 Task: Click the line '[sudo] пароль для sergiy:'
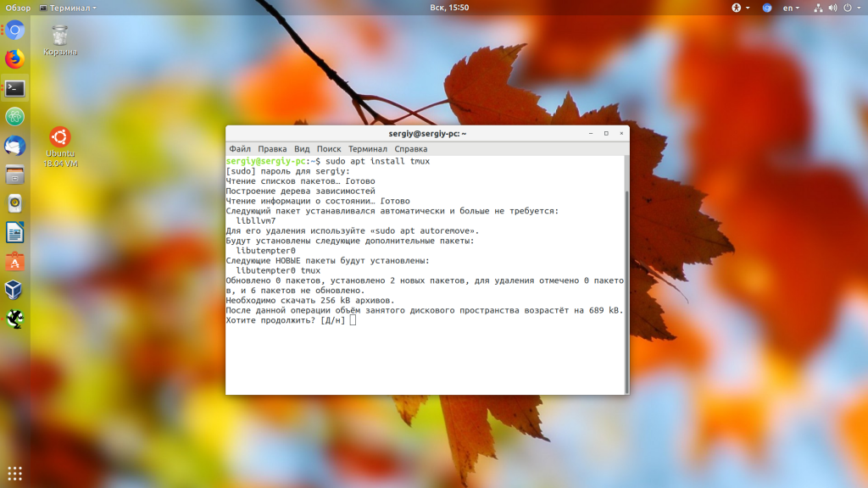click(288, 171)
